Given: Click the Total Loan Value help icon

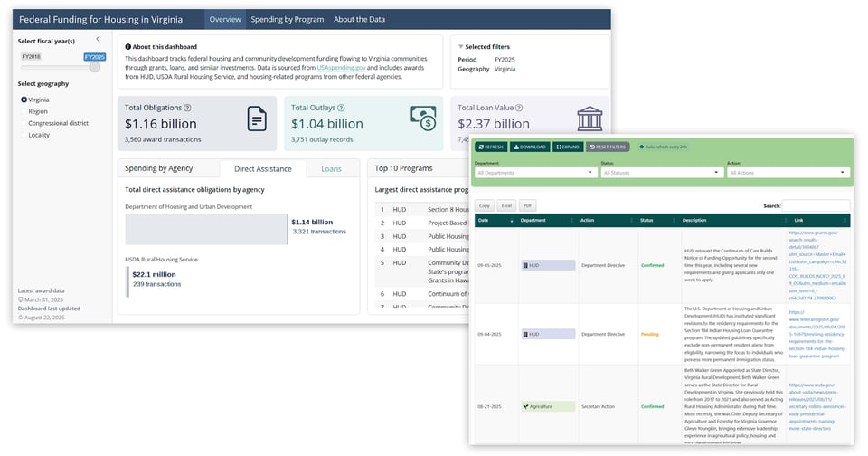Looking at the screenshot, I should [x=519, y=108].
